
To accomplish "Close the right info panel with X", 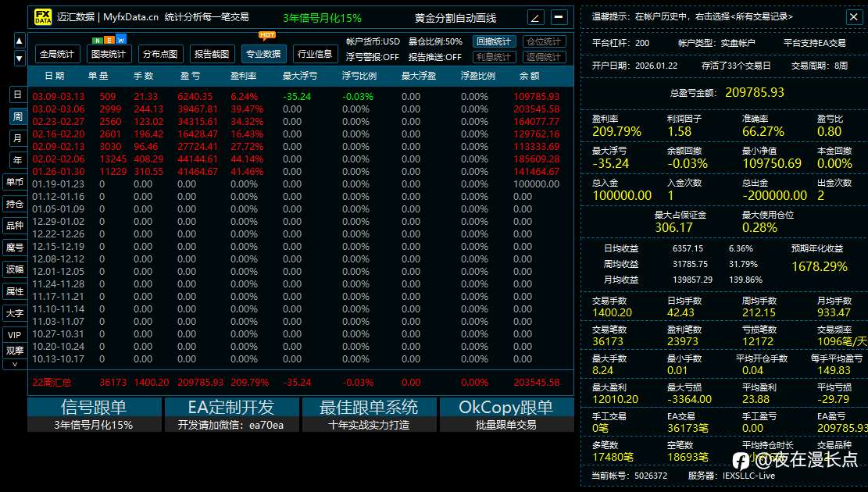I will pyautogui.click(x=853, y=17).
